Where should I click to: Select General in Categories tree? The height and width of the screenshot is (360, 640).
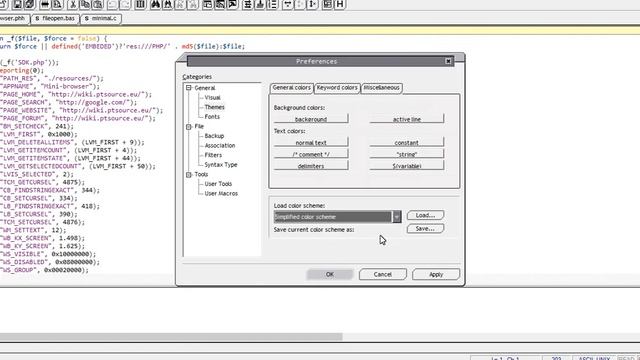(204, 88)
